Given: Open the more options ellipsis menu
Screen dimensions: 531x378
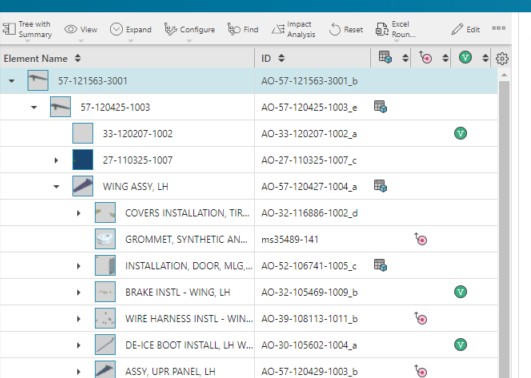Looking at the screenshot, I should (498, 28).
